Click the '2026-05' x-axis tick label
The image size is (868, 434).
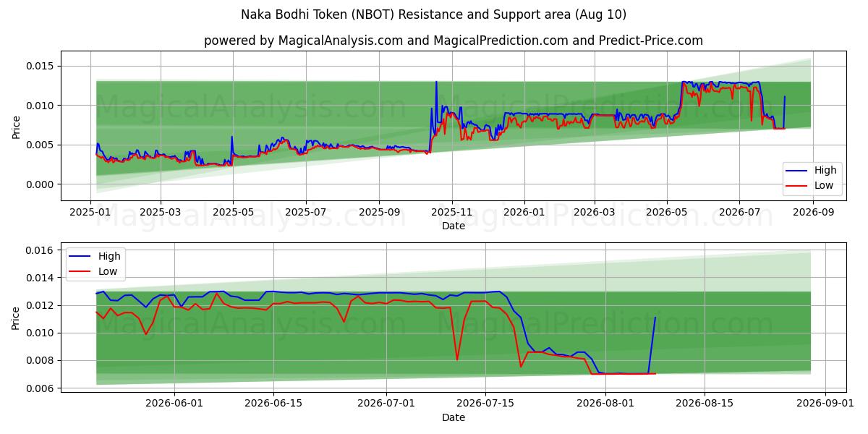(666, 213)
